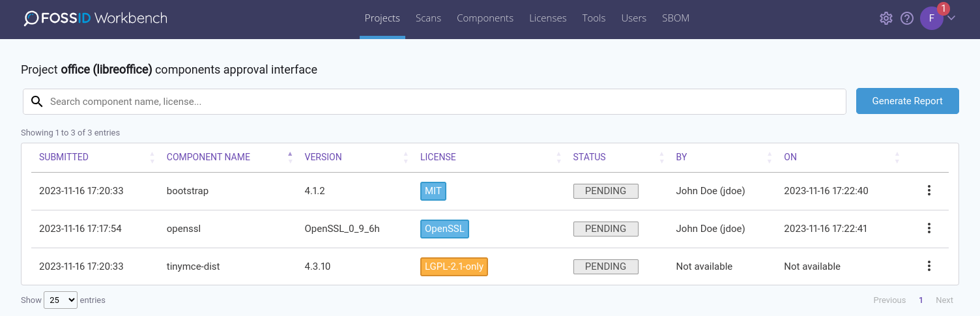Click PENDING status for openssl
The width and height of the screenshot is (980, 316).
point(606,229)
